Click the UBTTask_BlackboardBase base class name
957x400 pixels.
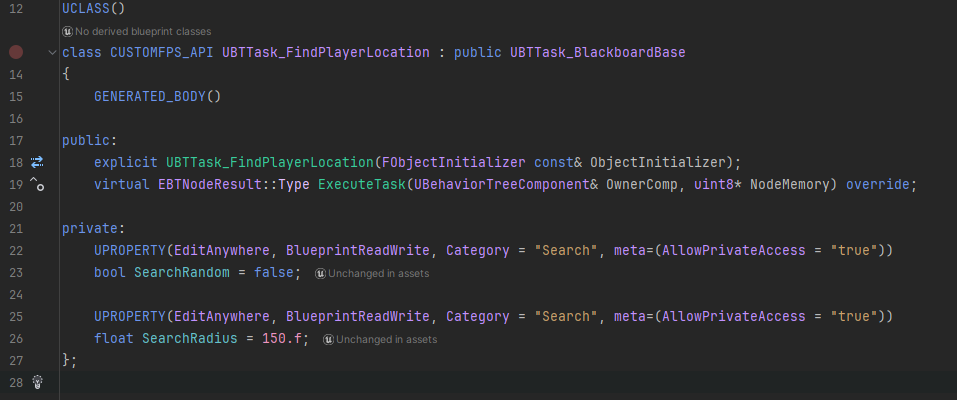click(x=597, y=52)
